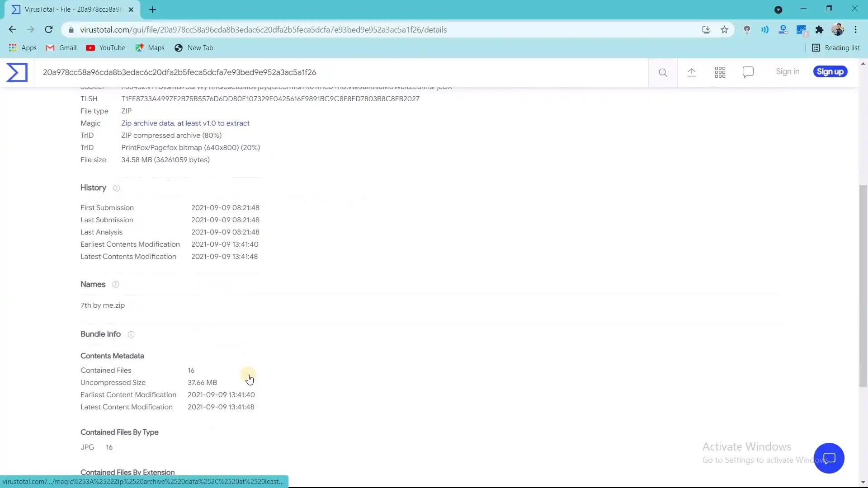Click the VirusTotal logo icon

pos(17,72)
